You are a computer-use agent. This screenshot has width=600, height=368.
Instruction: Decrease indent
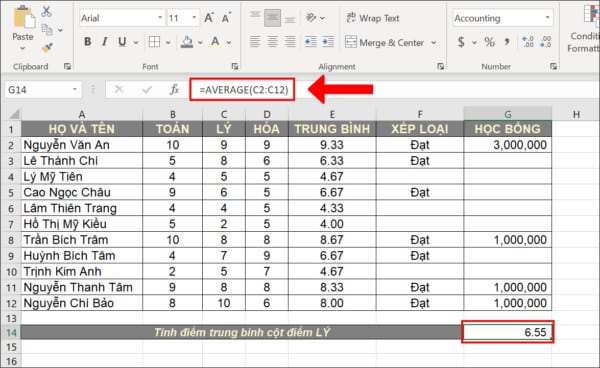[311, 42]
